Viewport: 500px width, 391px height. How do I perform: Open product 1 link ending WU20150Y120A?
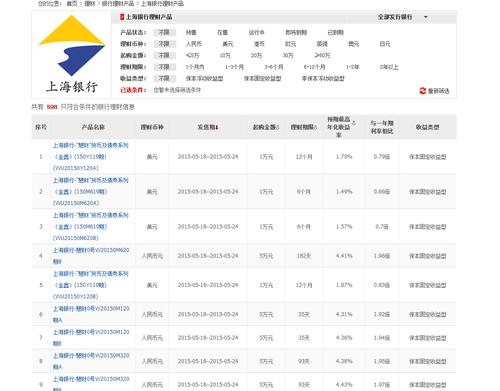pos(90,157)
